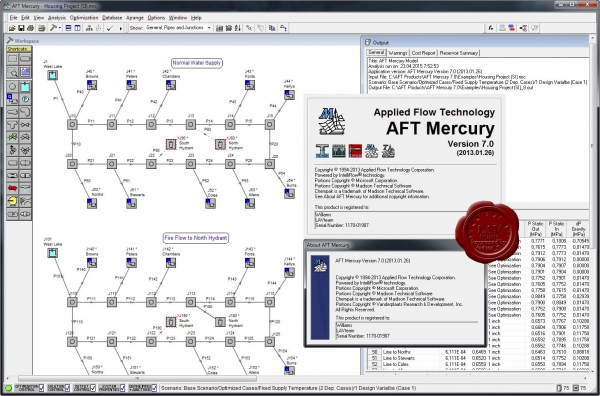The width and height of the screenshot is (600, 396).
Task: Select the circle branch junction tool
Action: pos(13,86)
